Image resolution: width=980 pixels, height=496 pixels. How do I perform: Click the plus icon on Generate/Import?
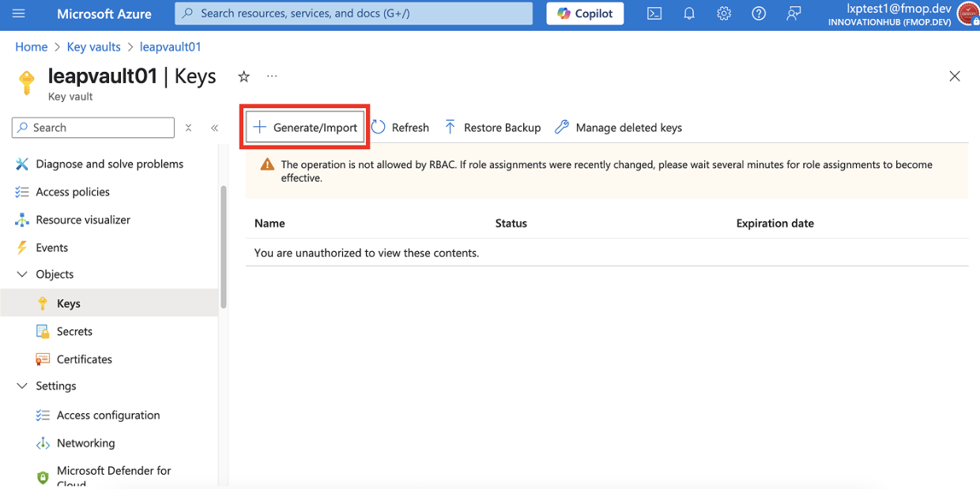pyautogui.click(x=259, y=127)
